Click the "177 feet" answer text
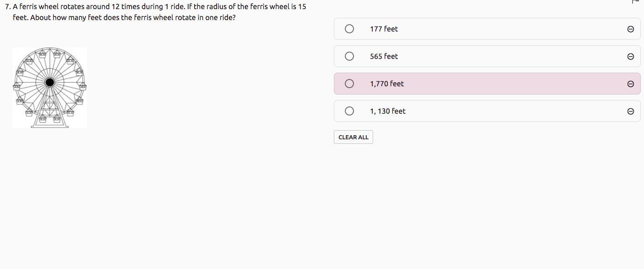644x269 pixels. 384,29
